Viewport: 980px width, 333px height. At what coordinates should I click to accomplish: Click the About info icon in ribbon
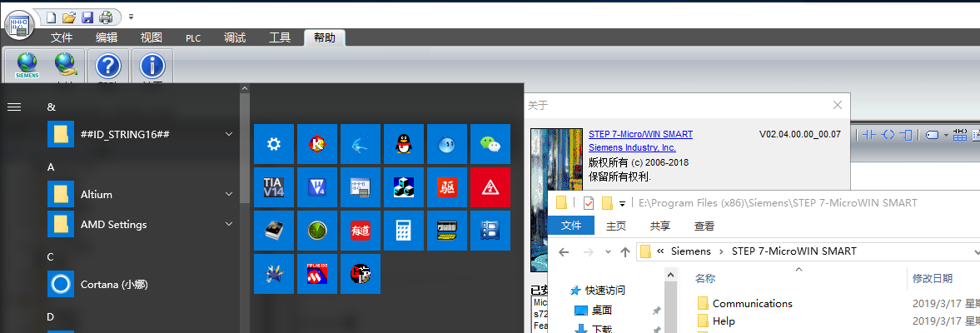152,66
